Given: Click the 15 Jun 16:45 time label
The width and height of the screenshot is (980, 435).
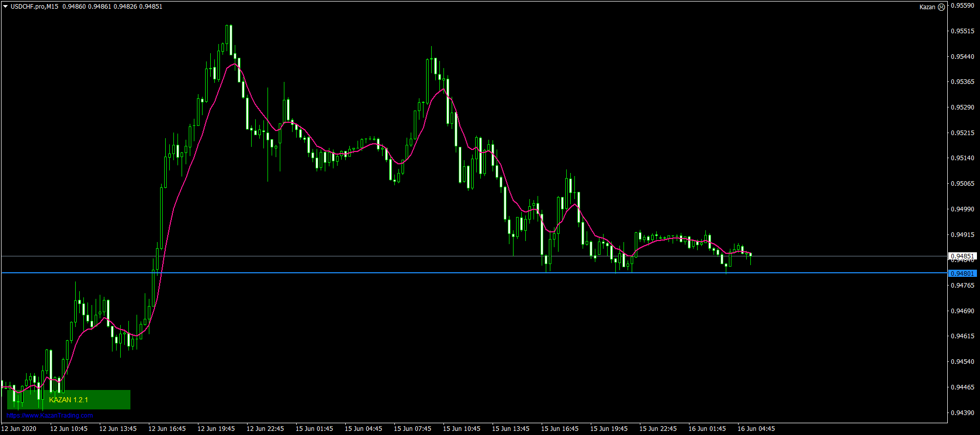Looking at the screenshot, I should [x=560, y=429].
